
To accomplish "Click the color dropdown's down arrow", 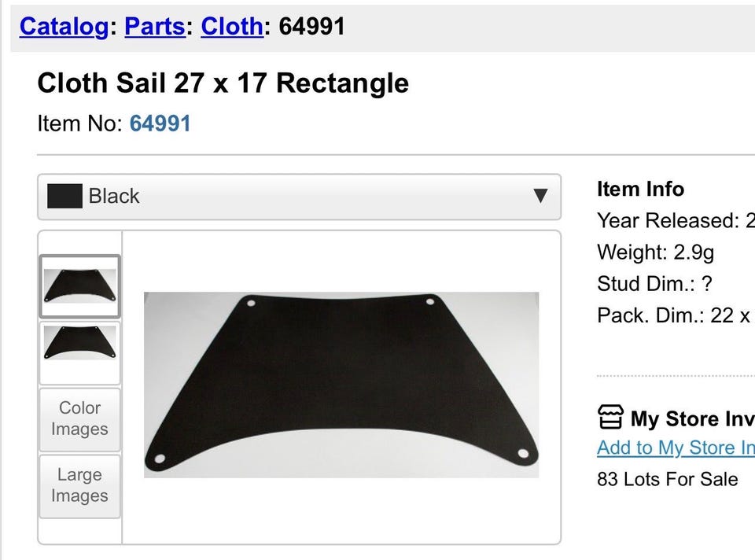I will 540,196.
